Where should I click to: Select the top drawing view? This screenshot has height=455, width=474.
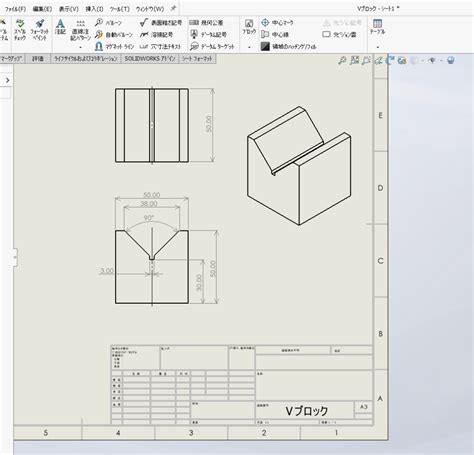coord(152,125)
